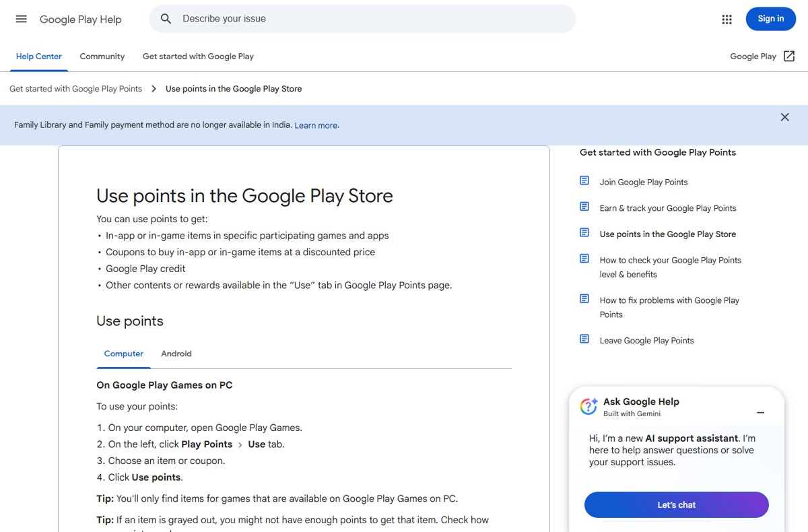
Task: Focus the Describe your issue search field
Action: tap(362, 19)
